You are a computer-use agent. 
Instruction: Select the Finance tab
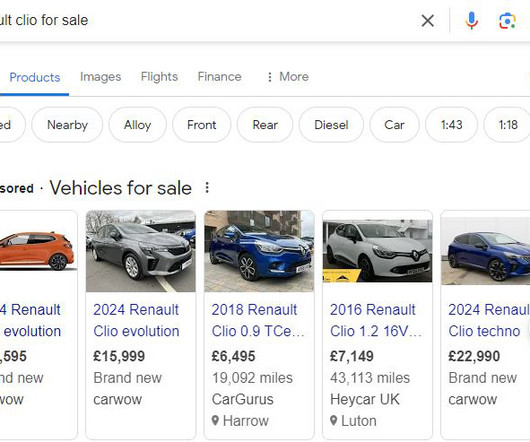click(x=219, y=77)
